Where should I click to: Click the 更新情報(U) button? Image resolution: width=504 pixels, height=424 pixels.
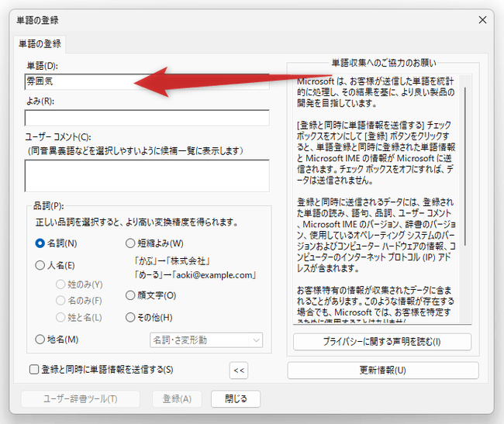383,371
